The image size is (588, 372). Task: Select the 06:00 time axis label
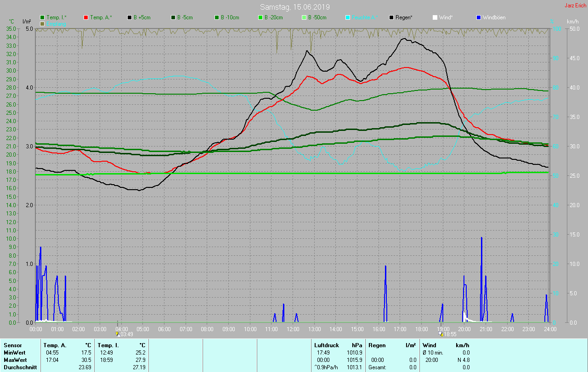pyautogui.click(x=164, y=329)
